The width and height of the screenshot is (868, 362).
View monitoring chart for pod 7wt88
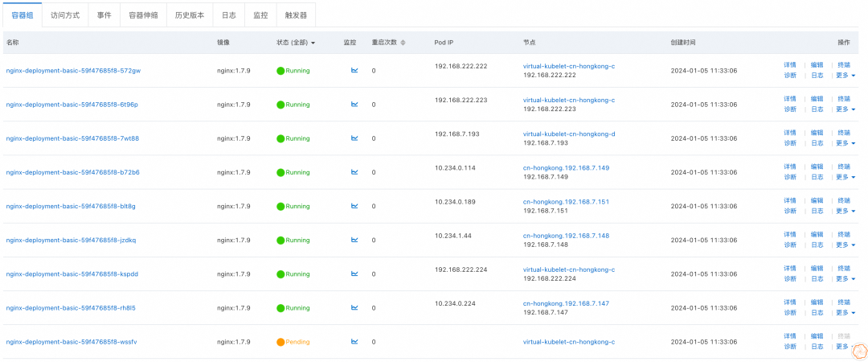pos(354,138)
